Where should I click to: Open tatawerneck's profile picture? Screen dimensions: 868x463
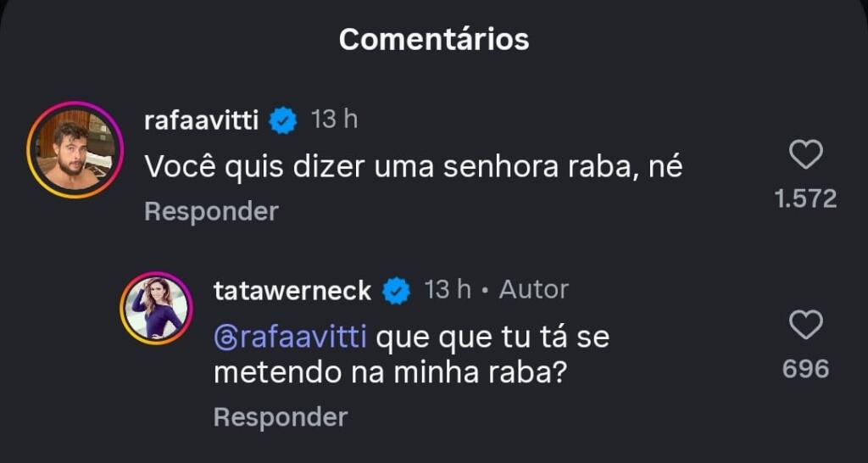click(156, 309)
